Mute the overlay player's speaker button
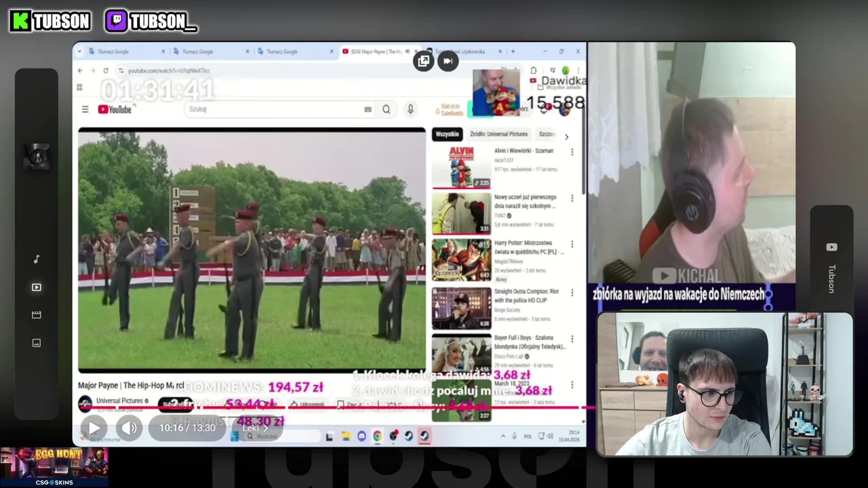The image size is (868, 488). 129,428
